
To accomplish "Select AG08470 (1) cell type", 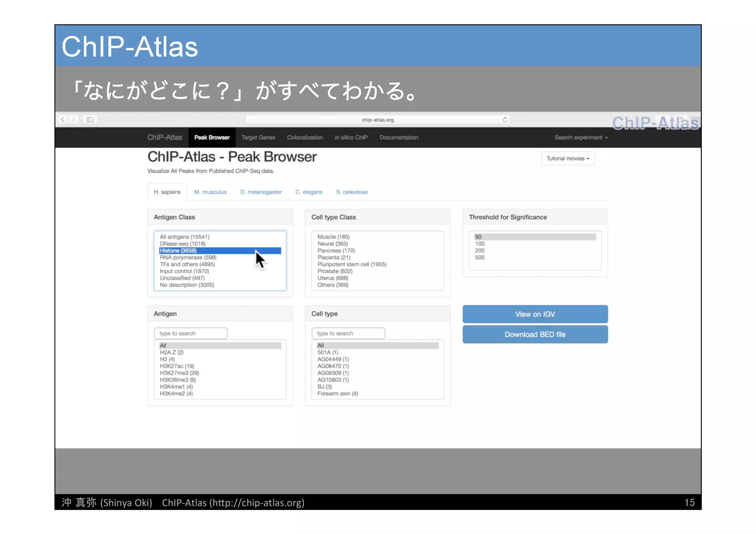I will [x=378, y=366].
